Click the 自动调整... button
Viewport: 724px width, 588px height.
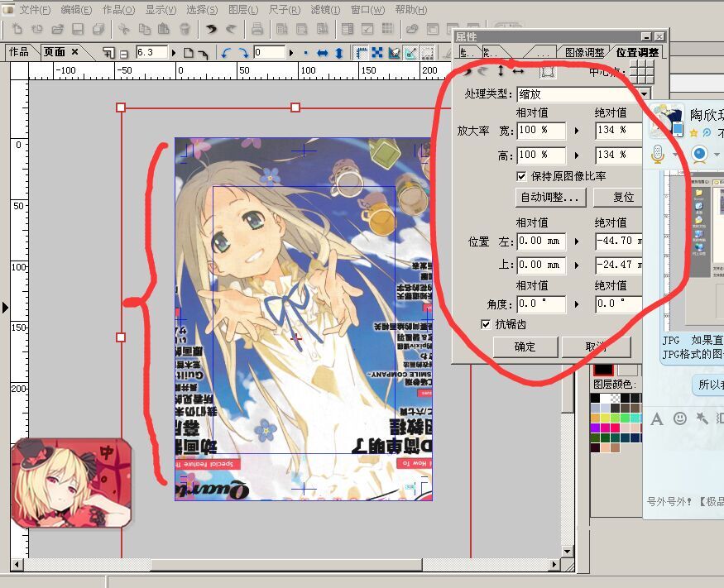tap(550, 197)
